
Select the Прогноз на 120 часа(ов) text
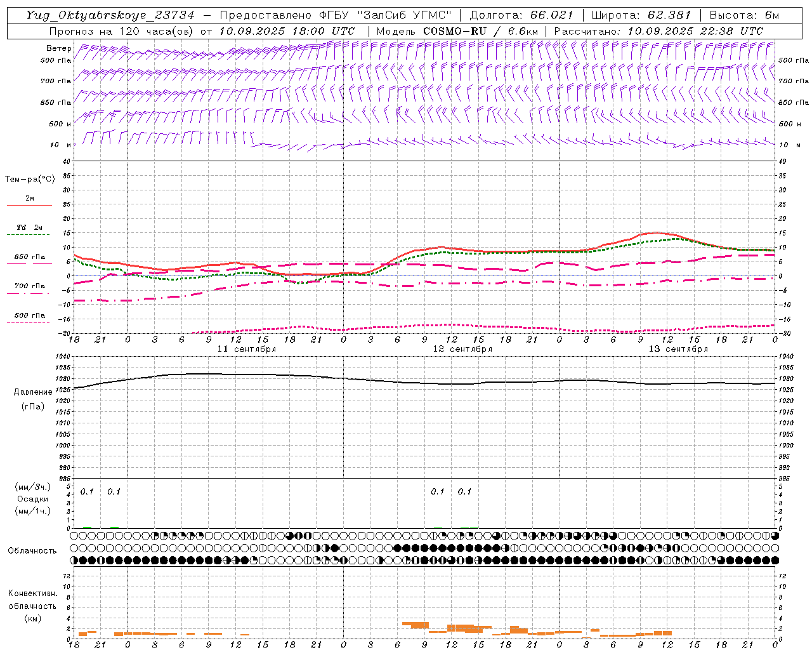click(x=122, y=31)
